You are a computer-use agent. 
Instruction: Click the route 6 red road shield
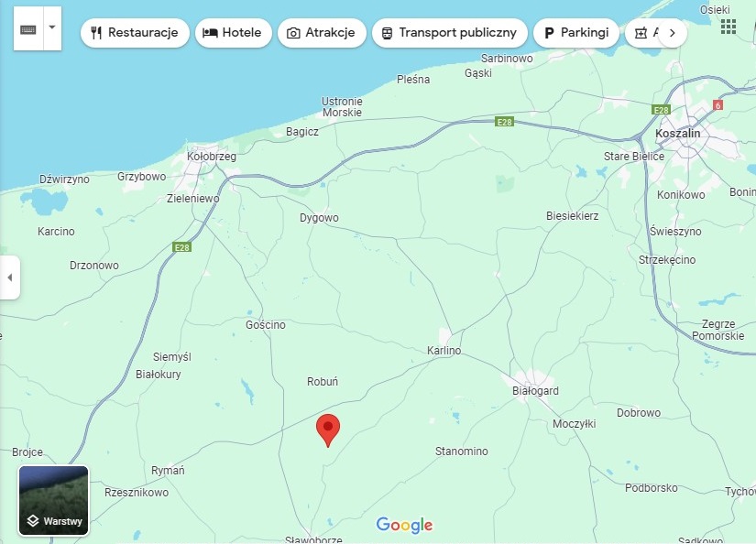coord(718,105)
